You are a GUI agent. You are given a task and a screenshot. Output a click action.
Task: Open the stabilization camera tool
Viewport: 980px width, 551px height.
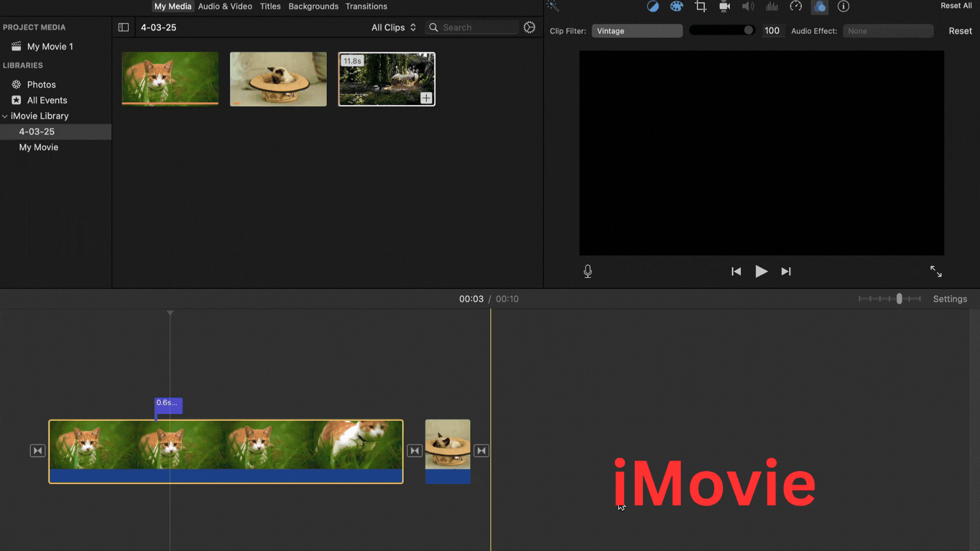click(724, 6)
